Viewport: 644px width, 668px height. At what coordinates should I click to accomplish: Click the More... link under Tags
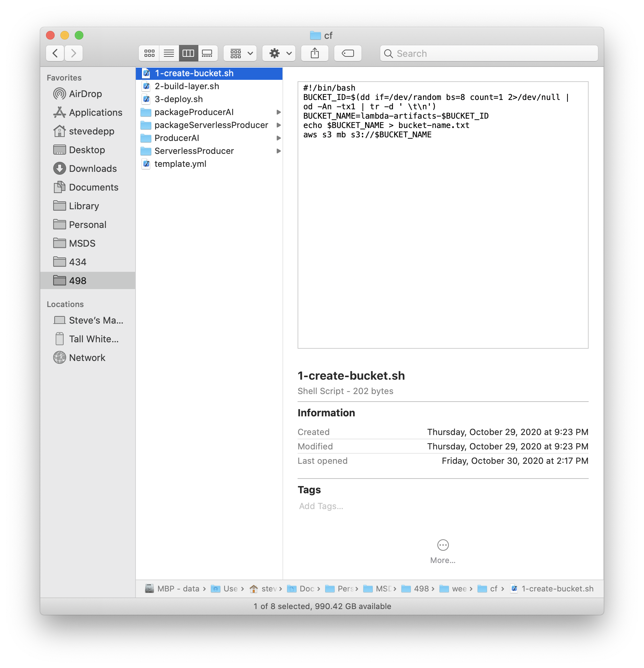(x=442, y=560)
